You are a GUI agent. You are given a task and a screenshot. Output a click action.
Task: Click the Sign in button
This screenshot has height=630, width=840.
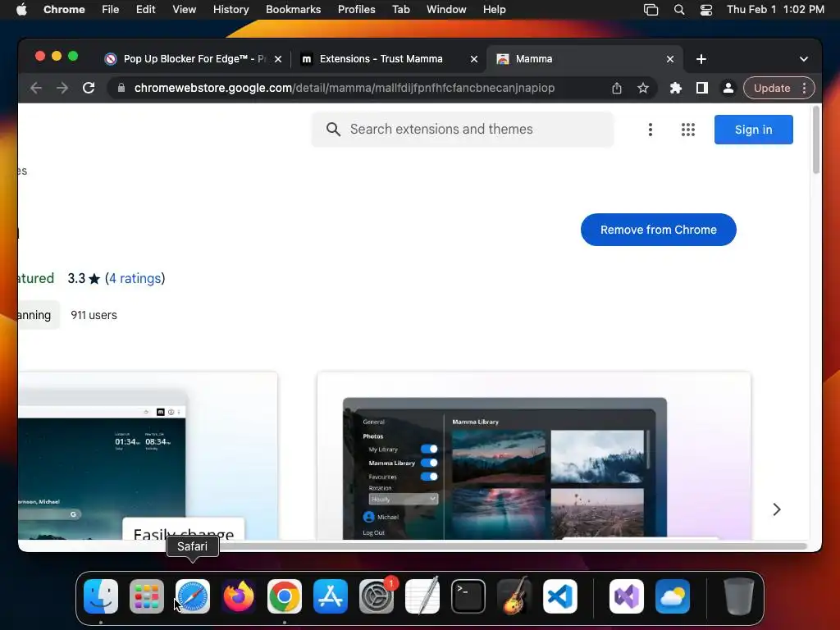753,130
